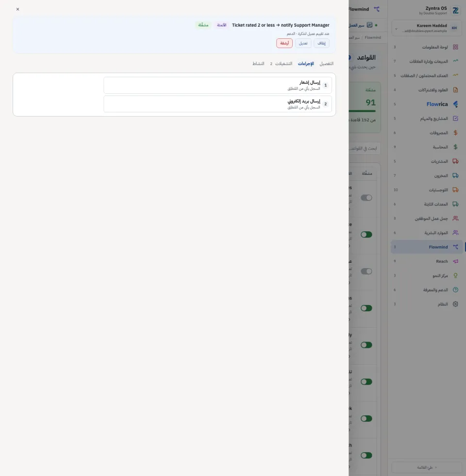Click the green enabled-rules progress bar
466x476 pixels.
click(362, 111)
